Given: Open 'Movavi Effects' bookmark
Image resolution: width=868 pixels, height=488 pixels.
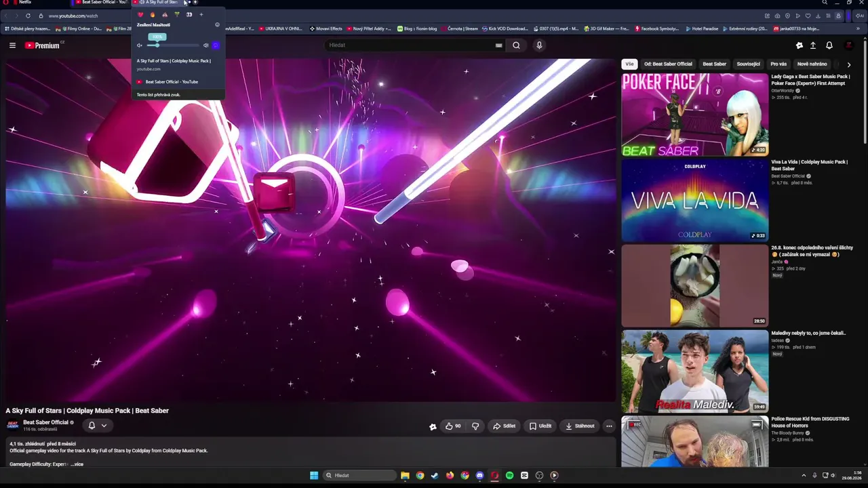Looking at the screenshot, I should click(326, 29).
